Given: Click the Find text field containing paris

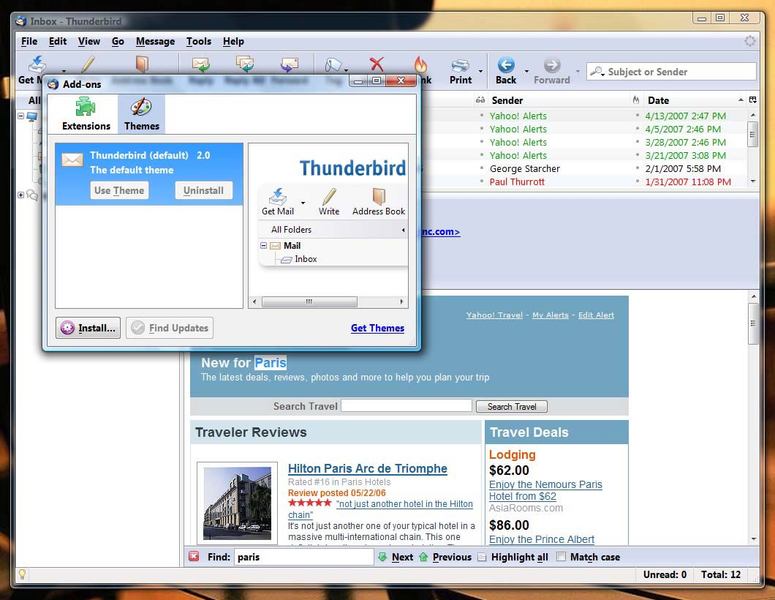Looking at the screenshot, I should (x=303, y=557).
